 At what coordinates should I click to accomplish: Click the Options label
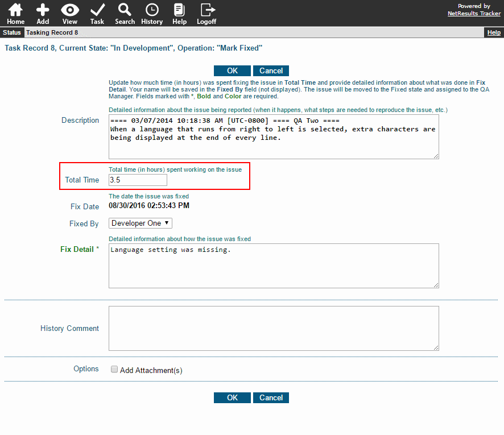[x=86, y=369]
